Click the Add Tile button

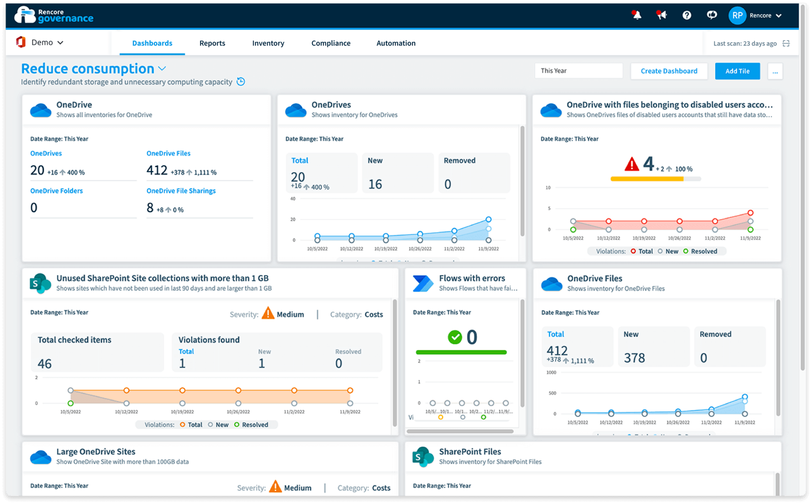tap(737, 71)
